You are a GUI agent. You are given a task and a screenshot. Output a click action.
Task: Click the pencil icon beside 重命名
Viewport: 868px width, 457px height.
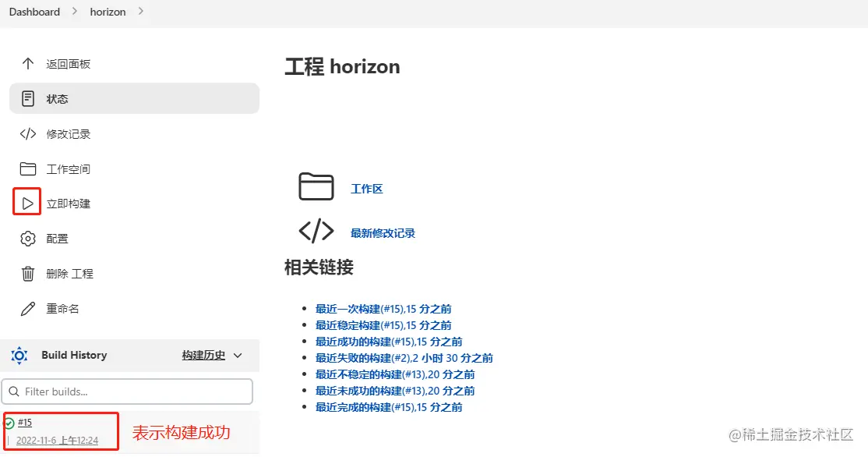click(28, 309)
